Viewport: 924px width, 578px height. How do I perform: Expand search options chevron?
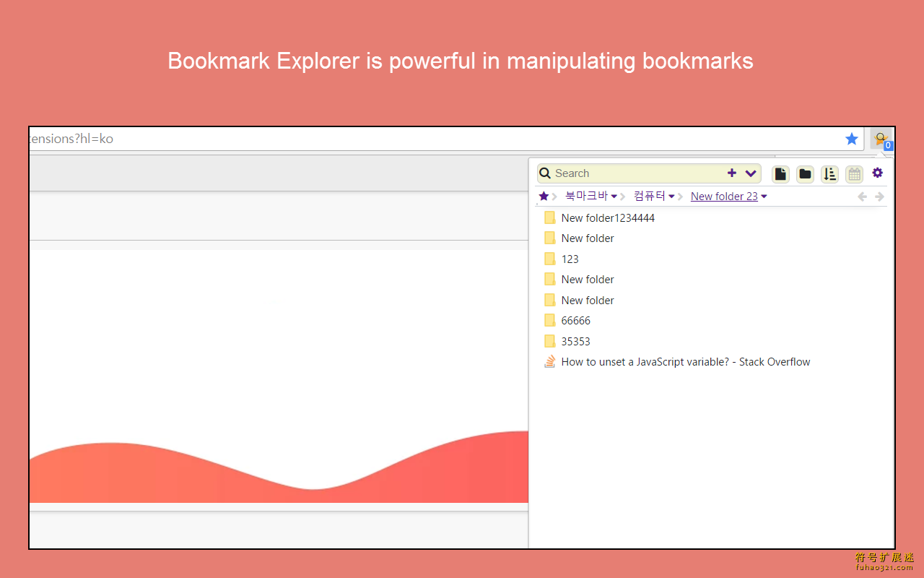[x=751, y=173]
